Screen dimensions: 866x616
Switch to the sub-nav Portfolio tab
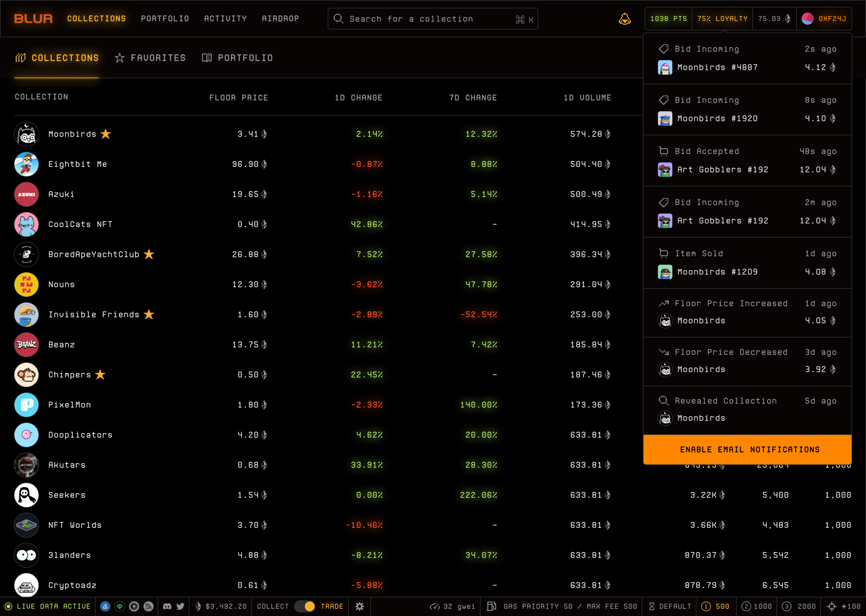click(237, 58)
